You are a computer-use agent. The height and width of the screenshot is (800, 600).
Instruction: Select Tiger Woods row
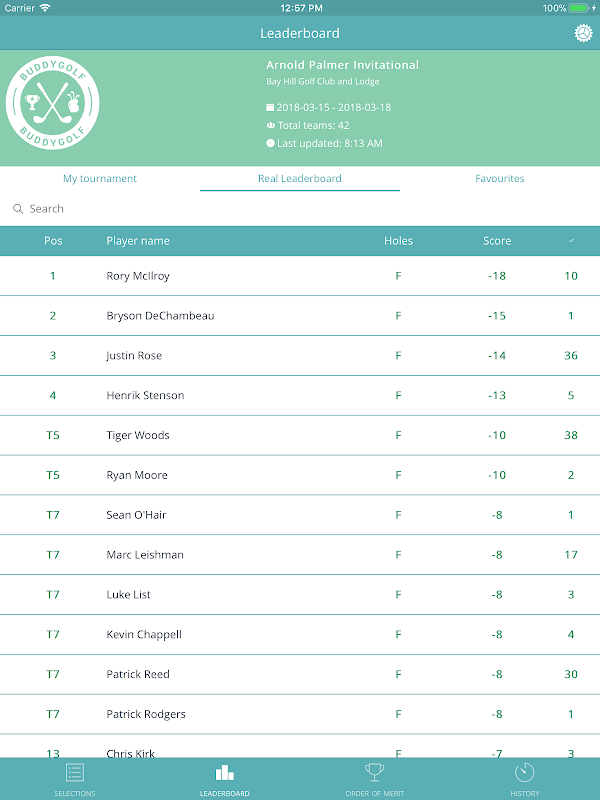point(300,435)
